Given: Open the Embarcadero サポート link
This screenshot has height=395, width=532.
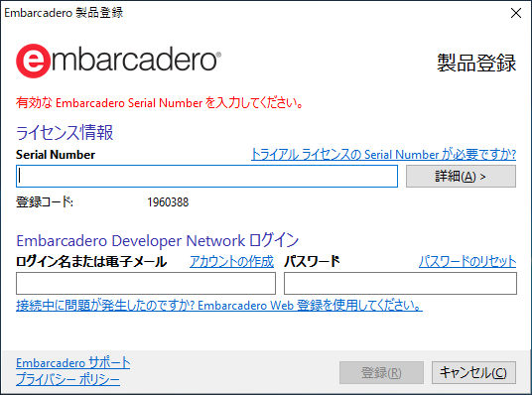Looking at the screenshot, I should (x=72, y=363).
